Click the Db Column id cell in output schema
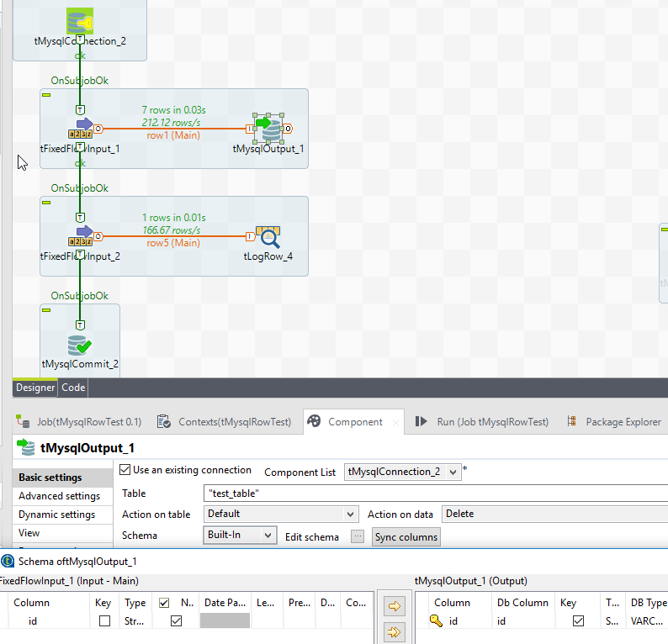 [x=524, y=621]
